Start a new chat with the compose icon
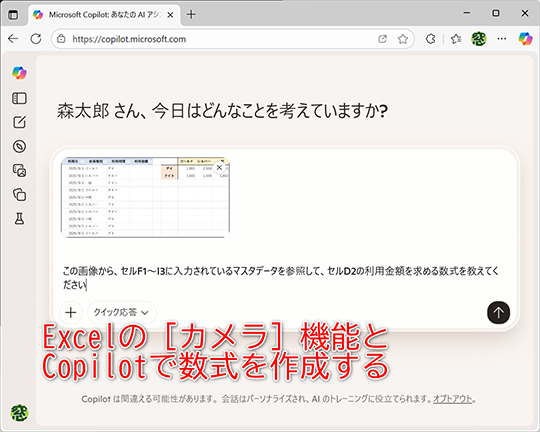This screenshot has width=540, height=432. pos(19,122)
